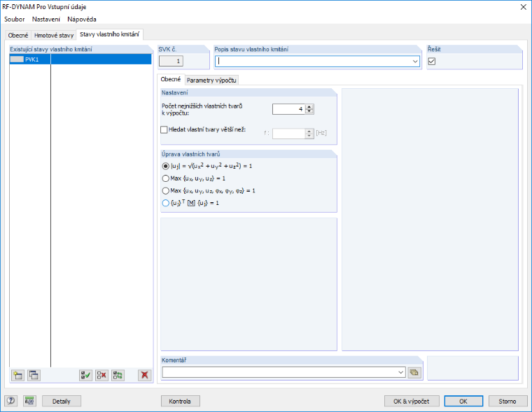Click into the eigenmode count field showing 4
The width and height of the screenshot is (532, 412).
pyautogui.click(x=288, y=109)
